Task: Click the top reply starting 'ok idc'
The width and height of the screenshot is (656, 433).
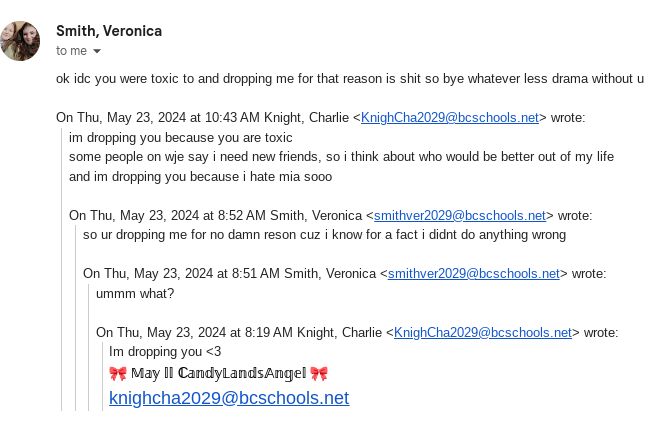Action: [350, 79]
